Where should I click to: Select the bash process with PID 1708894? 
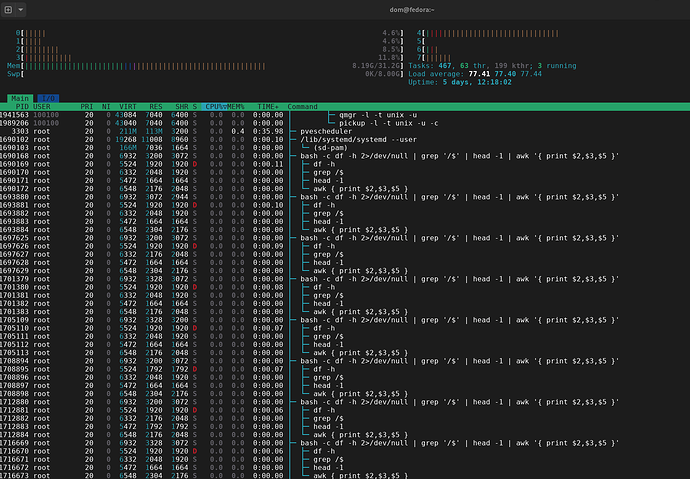pyautogui.click(x=345, y=361)
